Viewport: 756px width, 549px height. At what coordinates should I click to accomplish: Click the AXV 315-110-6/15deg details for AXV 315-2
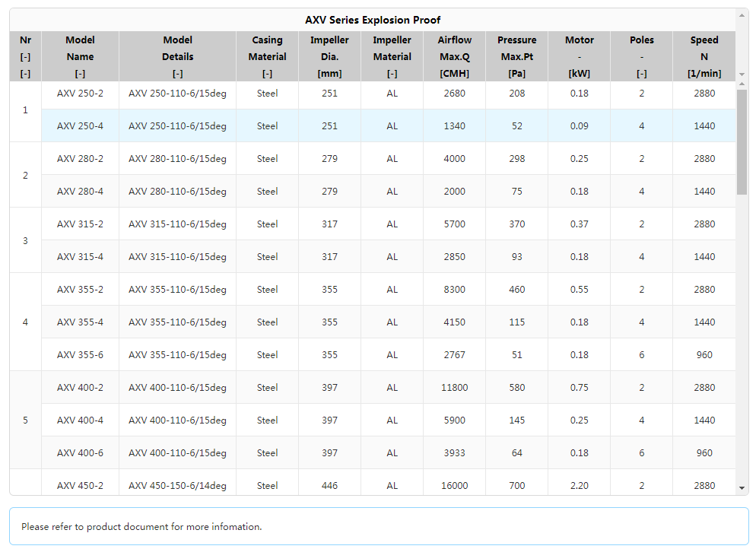[x=177, y=224]
